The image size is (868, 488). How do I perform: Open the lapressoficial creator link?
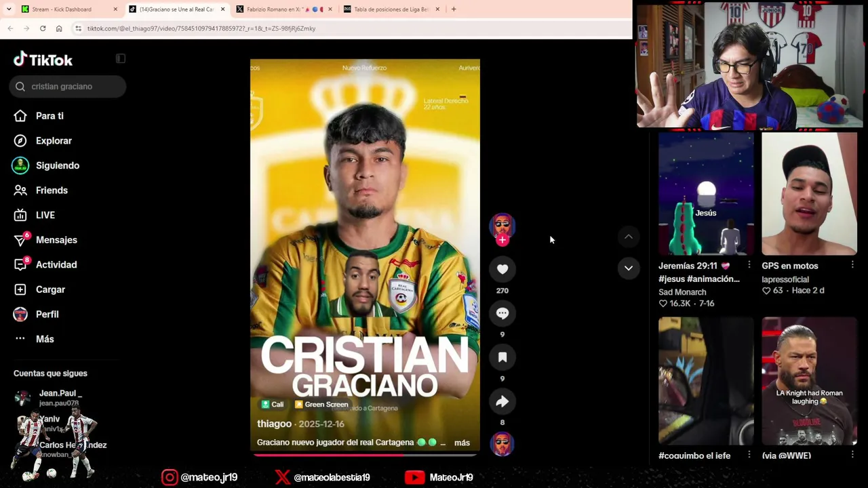point(785,279)
